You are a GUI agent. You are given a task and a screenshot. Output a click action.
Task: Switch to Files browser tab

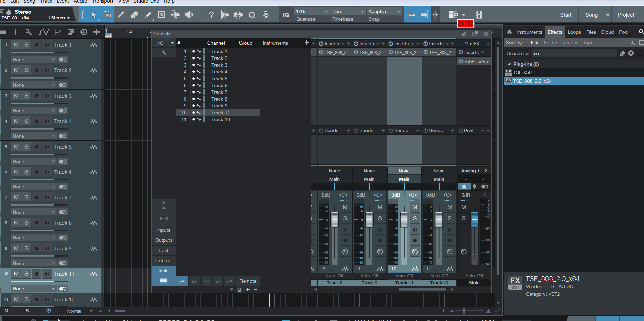tap(591, 32)
